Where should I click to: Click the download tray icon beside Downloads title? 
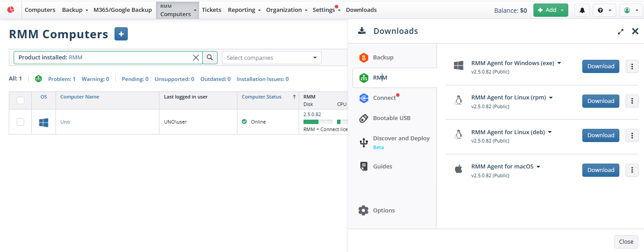362,31
